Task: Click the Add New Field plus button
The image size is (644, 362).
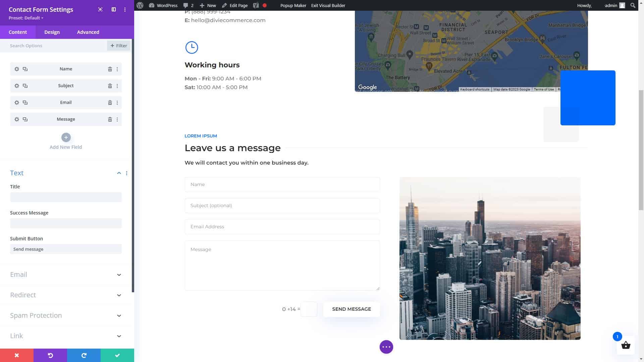Action: (x=66, y=137)
